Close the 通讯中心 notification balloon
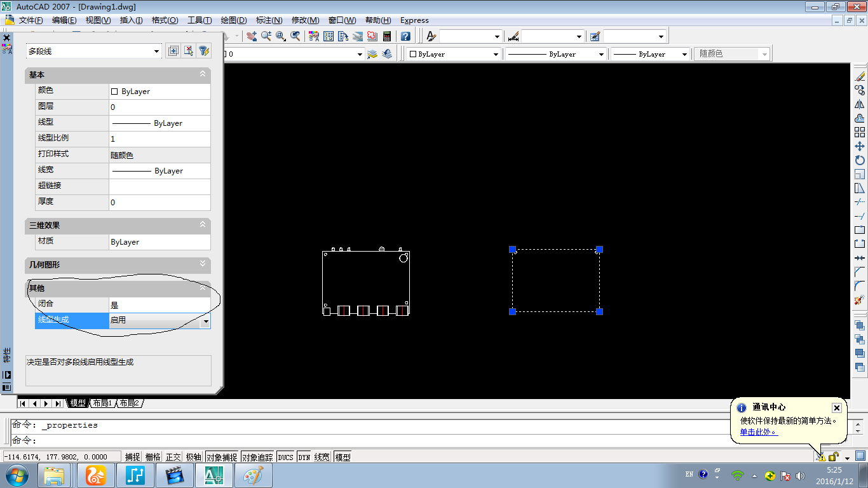Viewport: 868px width, 488px height. 837,408
